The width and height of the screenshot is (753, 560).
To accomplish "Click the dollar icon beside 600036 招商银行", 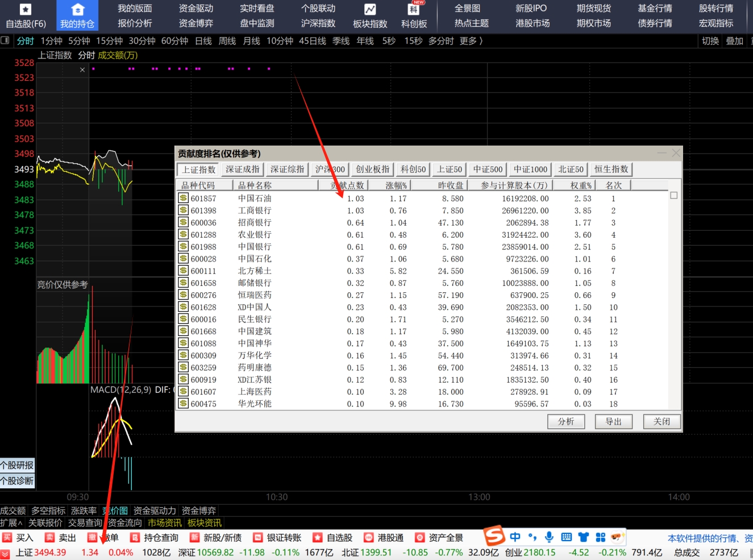I will [183, 222].
